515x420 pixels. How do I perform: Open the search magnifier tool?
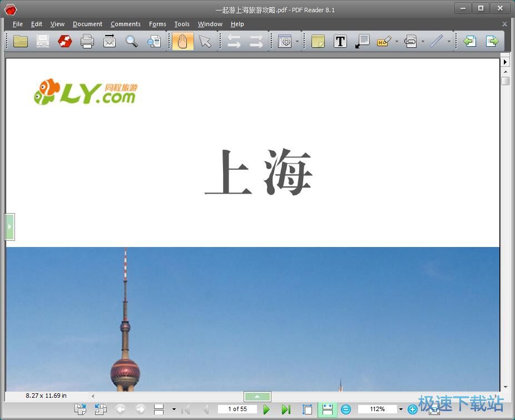[132, 41]
